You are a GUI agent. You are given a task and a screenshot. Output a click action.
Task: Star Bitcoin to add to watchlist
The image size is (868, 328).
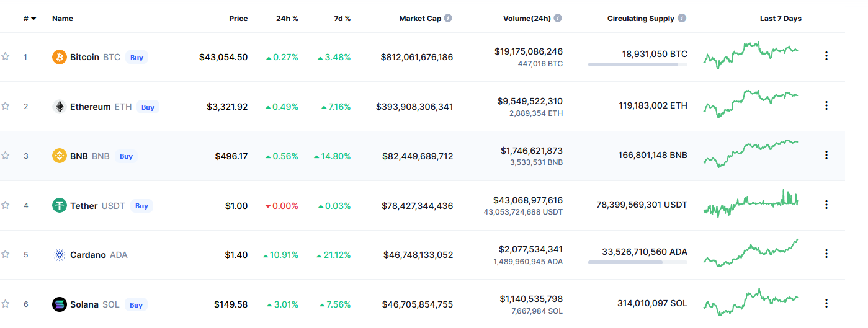(6, 56)
